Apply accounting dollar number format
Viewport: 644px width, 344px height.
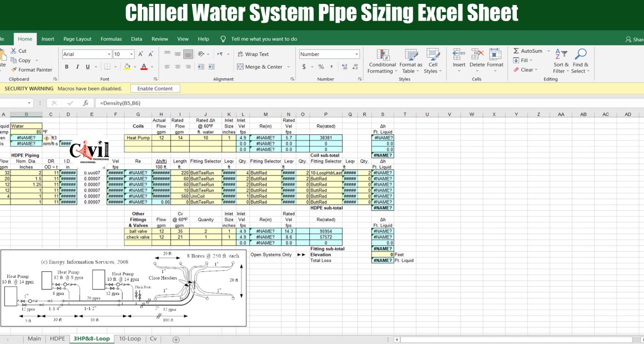click(x=304, y=67)
